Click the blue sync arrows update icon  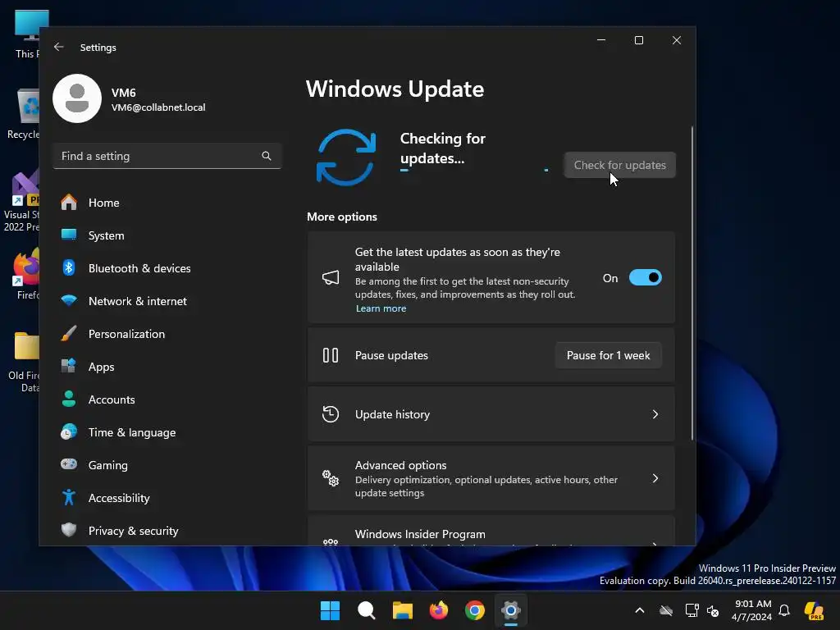pyautogui.click(x=346, y=157)
